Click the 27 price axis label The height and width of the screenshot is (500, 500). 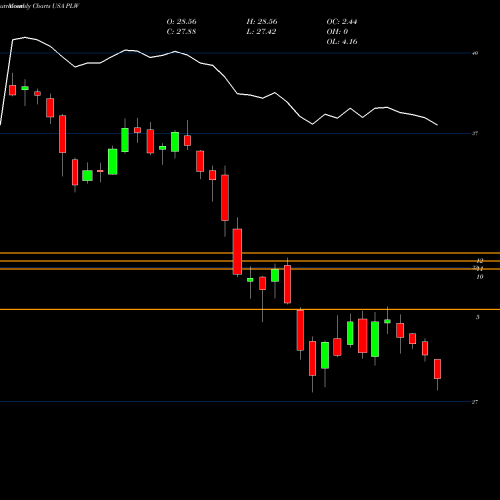(475, 402)
